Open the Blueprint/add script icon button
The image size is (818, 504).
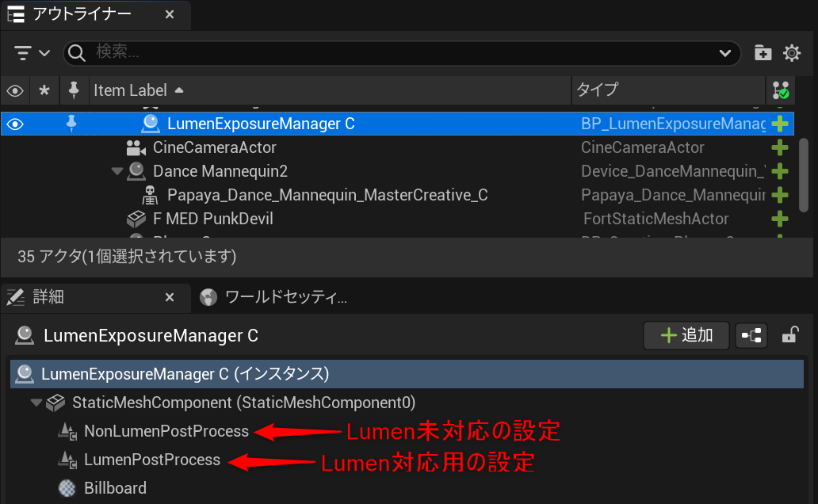coord(751,335)
